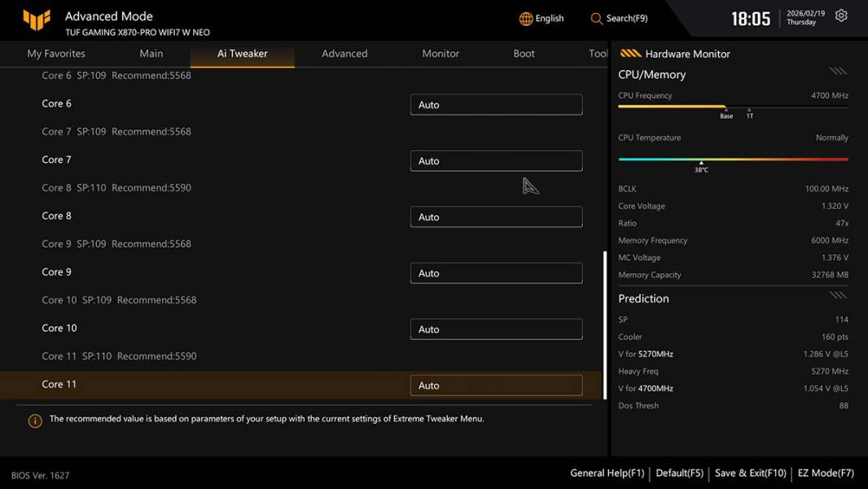Click the Hardware Monitor stripes icon
The height and width of the screenshot is (489, 868).
pyautogui.click(x=630, y=54)
